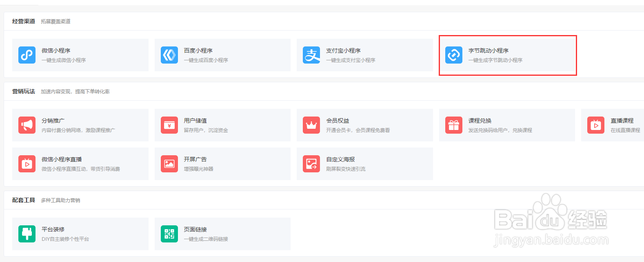Click text 一键生成字节跳动小程序
The height and width of the screenshot is (262, 644).
point(495,60)
